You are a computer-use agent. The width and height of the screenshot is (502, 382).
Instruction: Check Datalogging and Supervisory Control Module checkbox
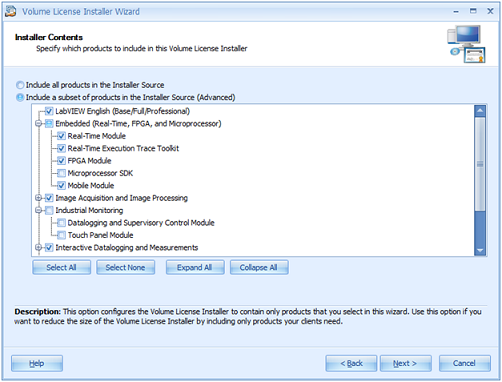(x=61, y=223)
